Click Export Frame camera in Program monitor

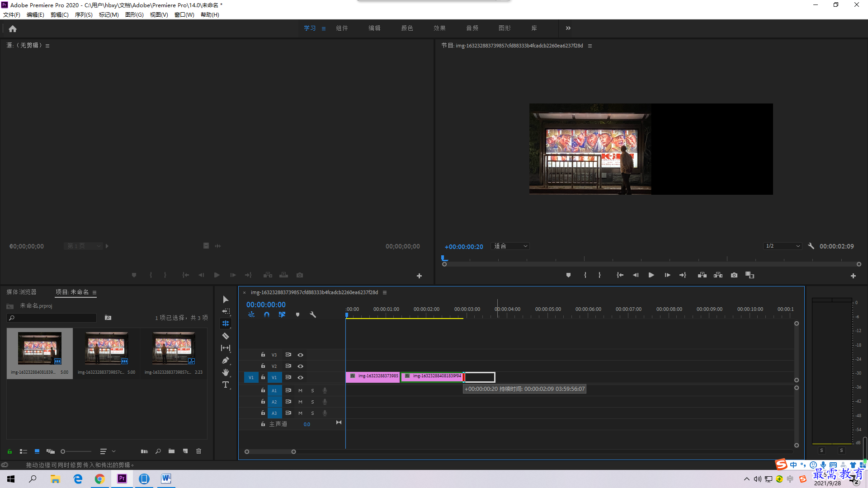(x=734, y=275)
